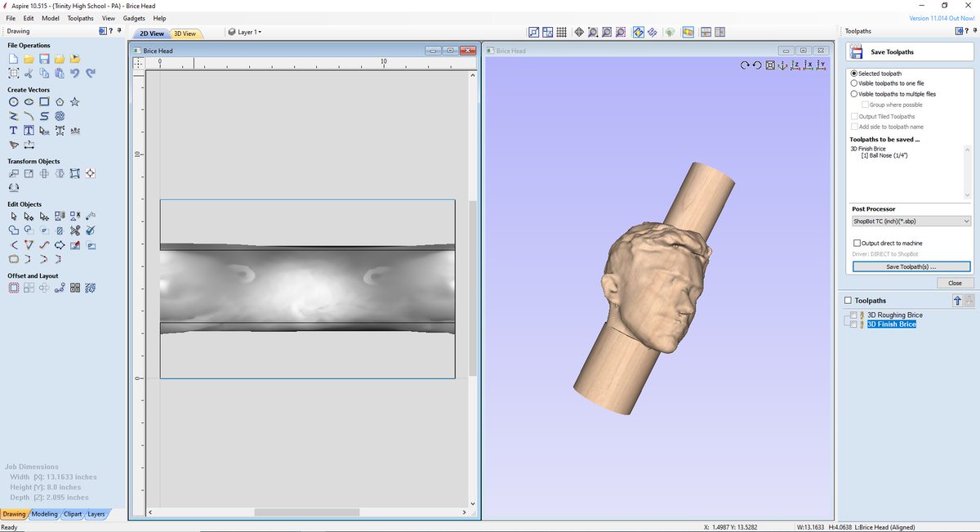
Task: Click the Drawing panel help question mark
Action: [112, 31]
